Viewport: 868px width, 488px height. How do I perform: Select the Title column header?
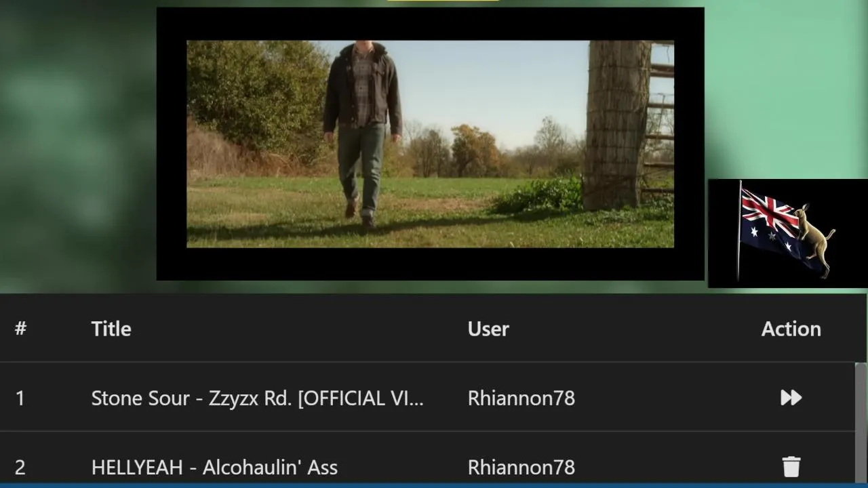pos(111,329)
